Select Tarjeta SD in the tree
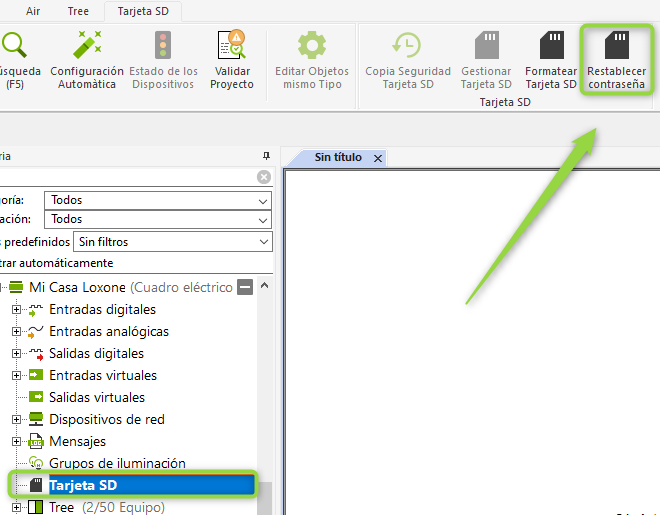Image resolution: width=660 pixels, height=515 pixels. [83, 485]
